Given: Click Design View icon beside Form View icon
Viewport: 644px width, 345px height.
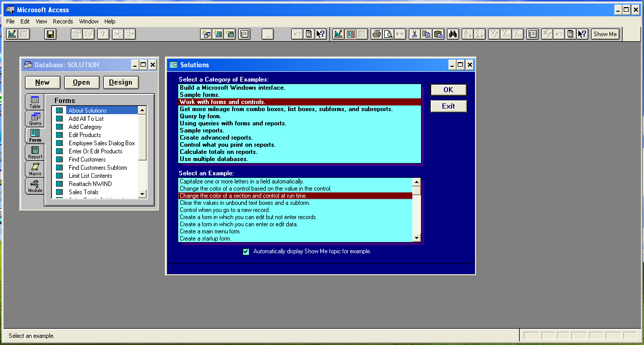Looking at the screenshot, I should point(339,34).
